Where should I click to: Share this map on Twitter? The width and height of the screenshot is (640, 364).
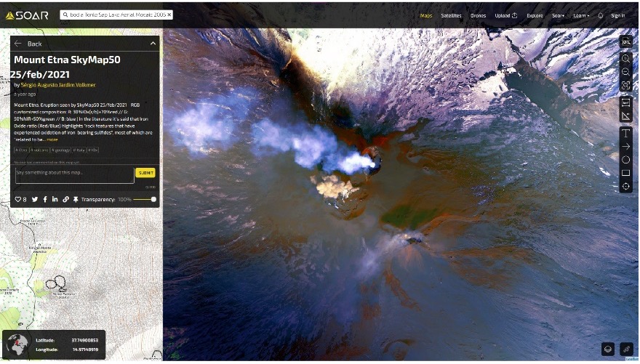pos(34,199)
